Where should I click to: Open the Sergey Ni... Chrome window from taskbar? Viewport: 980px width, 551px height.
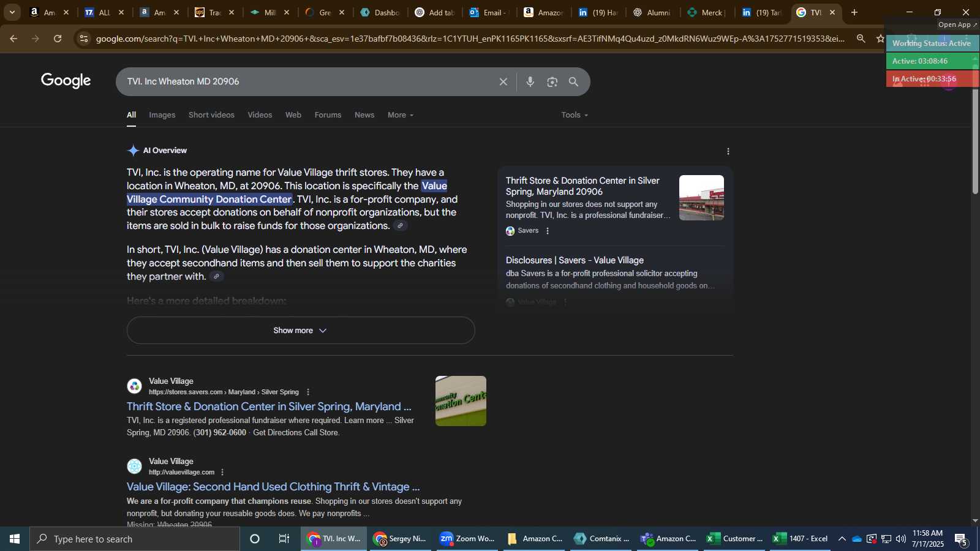(401, 539)
